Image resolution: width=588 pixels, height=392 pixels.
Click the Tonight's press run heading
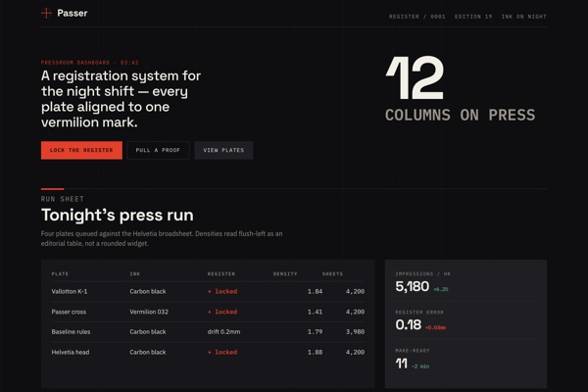118,215
